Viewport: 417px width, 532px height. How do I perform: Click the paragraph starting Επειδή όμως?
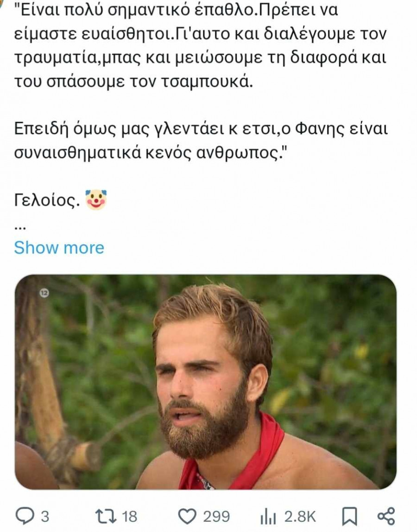[201, 141]
